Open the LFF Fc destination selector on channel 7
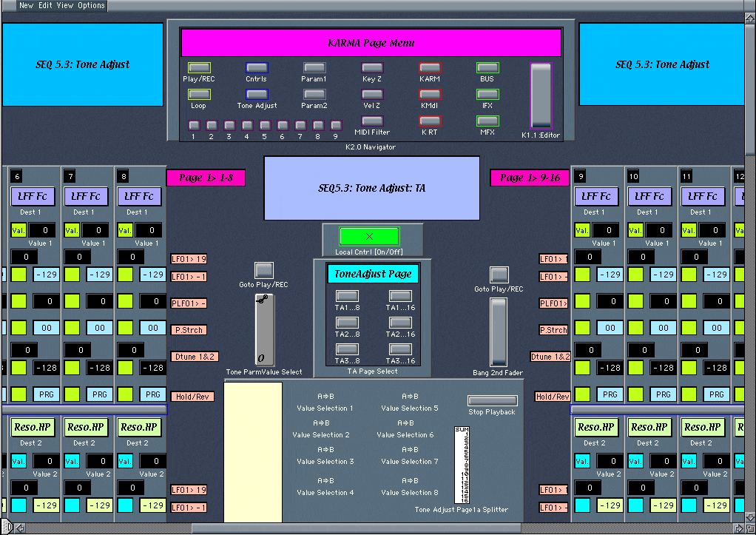 [87, 196]
